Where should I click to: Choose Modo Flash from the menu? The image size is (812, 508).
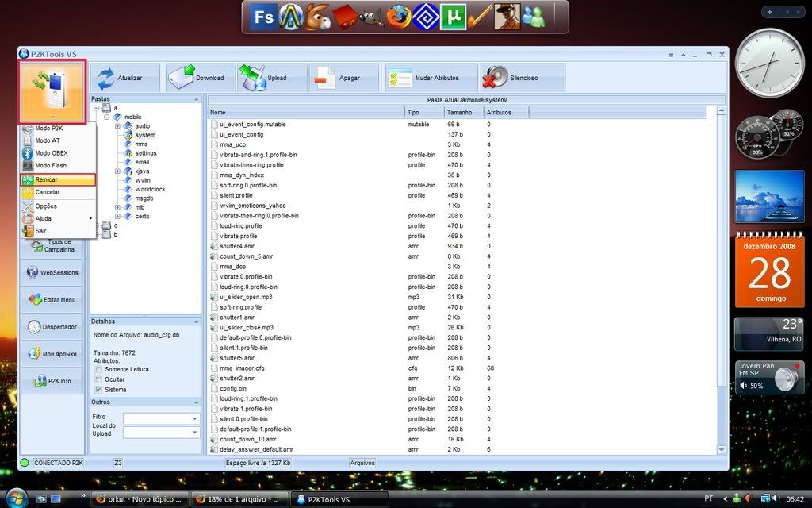point(59,165)
